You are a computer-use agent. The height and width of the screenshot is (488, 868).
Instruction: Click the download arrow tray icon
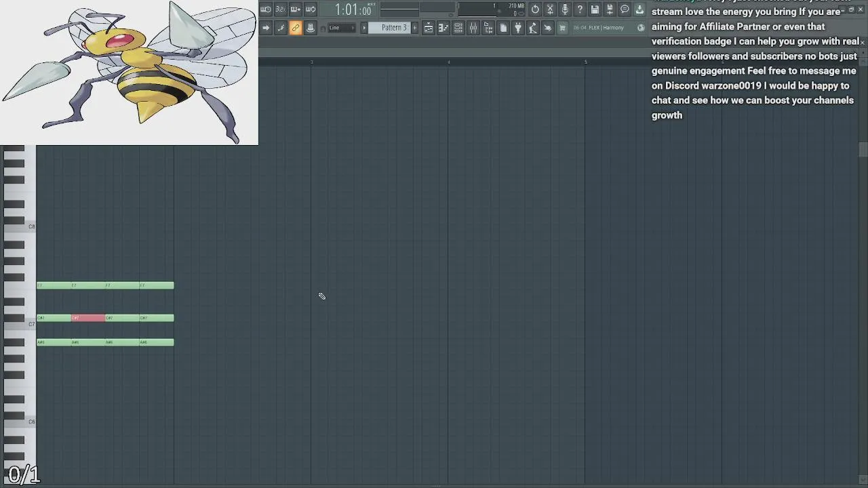tap(639, 9)
